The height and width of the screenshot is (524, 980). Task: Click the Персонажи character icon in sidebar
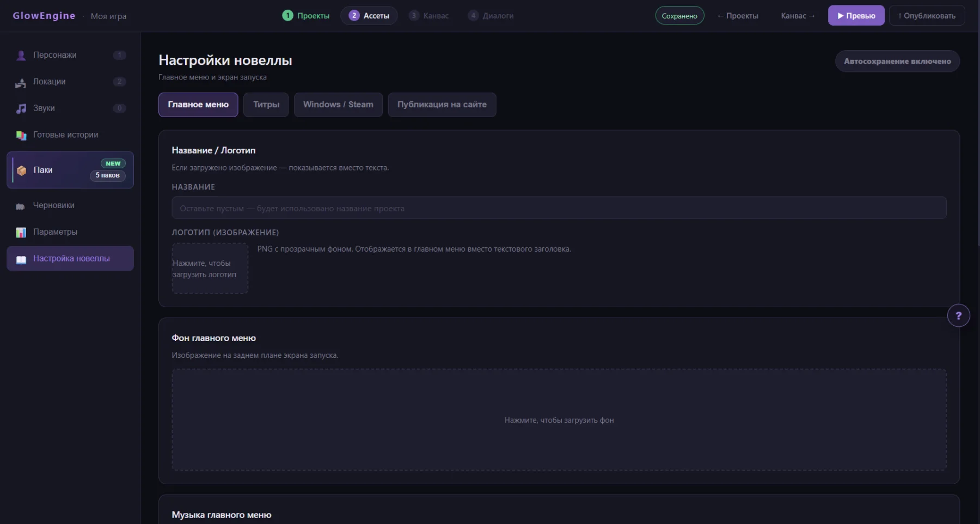click(x=21, y=56)
